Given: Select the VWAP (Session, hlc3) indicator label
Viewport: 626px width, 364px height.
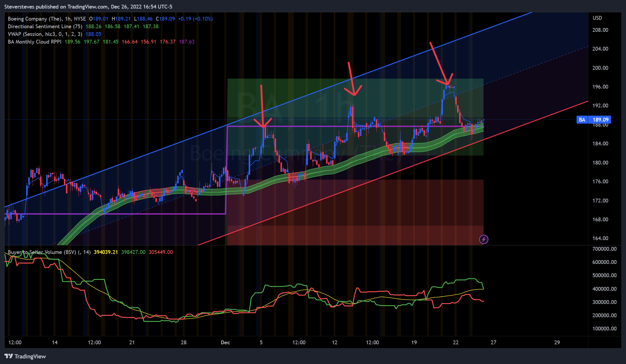Looking at the screenshot, I should tap(45, 34).
